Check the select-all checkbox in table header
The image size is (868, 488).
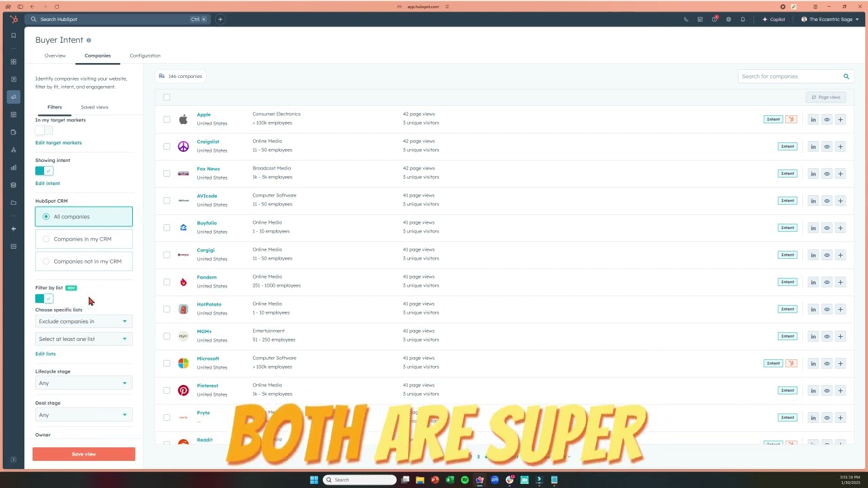coord(167,97)
